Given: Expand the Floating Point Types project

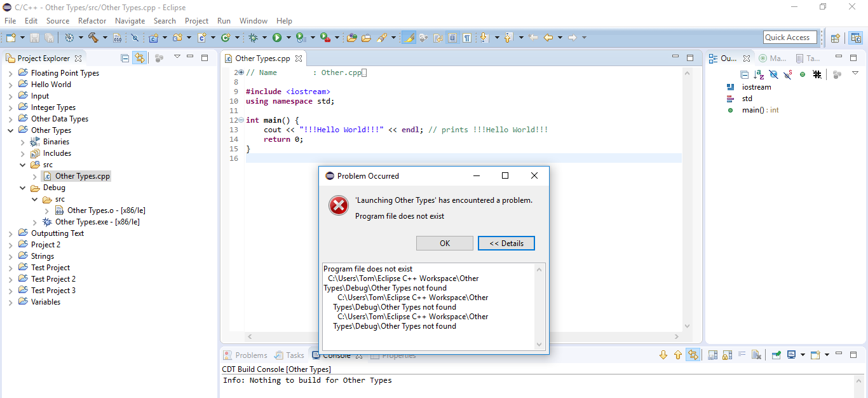Looking at the screenshot, I should pos(10,73).
